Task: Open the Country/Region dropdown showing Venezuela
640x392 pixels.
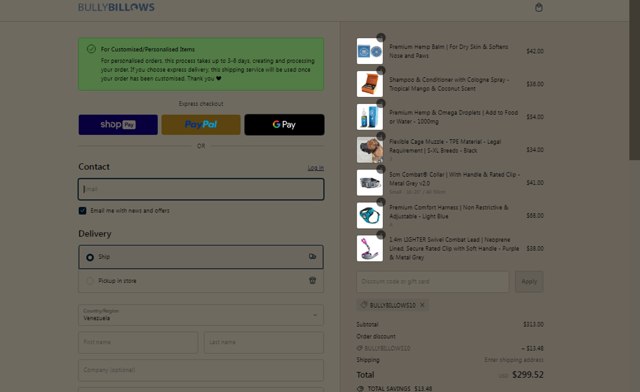Action: (x=201, y=315)
